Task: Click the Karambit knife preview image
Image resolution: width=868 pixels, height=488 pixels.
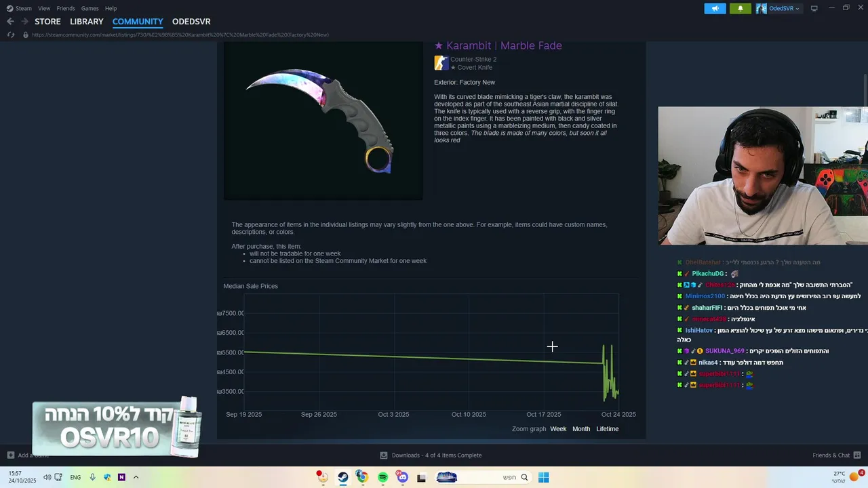Action: tap(323, 121)
